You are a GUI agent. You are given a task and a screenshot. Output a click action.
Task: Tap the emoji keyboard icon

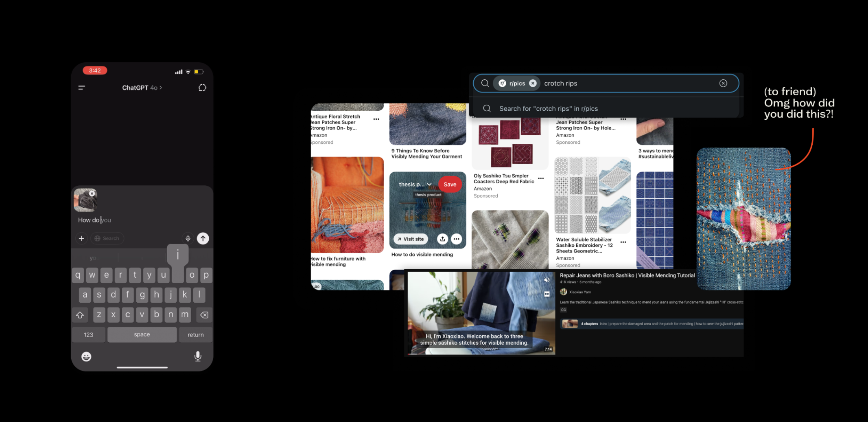click(86, 356)
